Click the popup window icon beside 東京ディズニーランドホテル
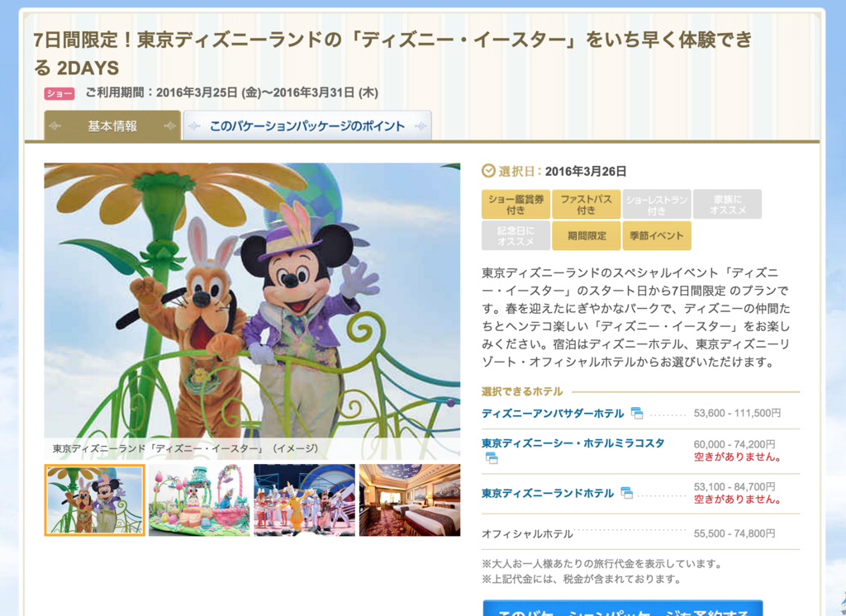Image resolution: width=846 pixels, height=616 pixels. tap(626, 492)
